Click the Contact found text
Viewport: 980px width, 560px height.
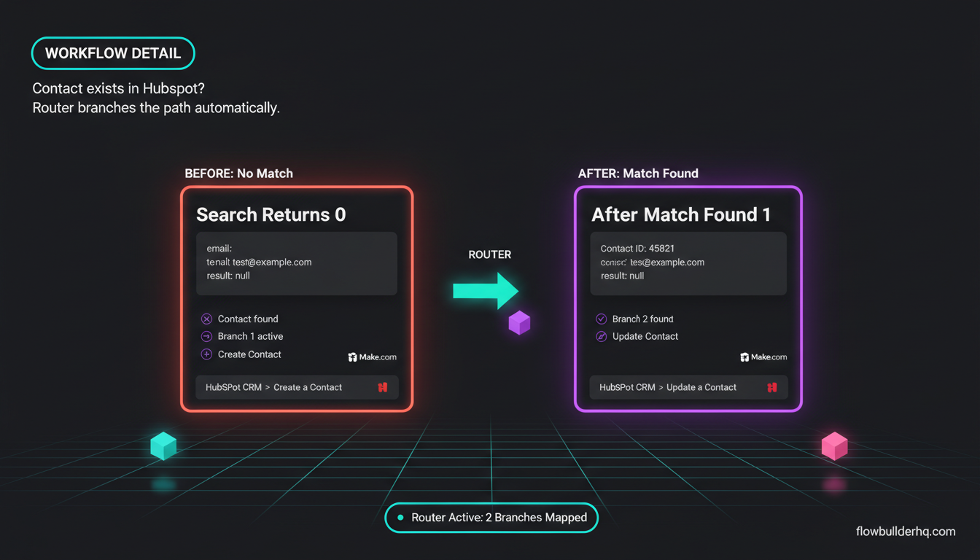click(x=248, y=319)
